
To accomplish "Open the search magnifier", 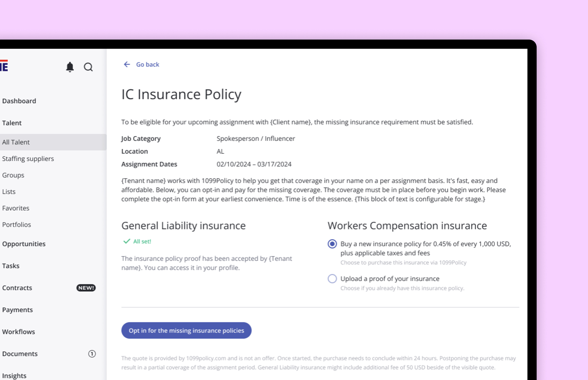I will 88,67.
